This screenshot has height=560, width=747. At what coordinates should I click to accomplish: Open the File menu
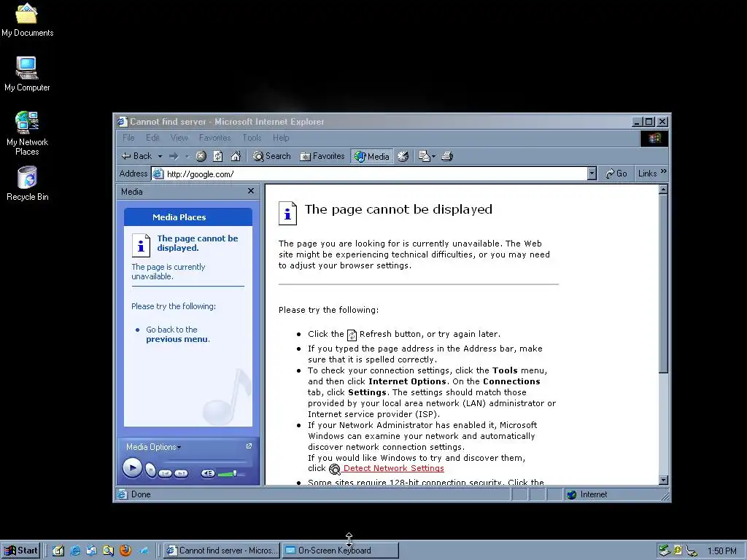[128, 138]
